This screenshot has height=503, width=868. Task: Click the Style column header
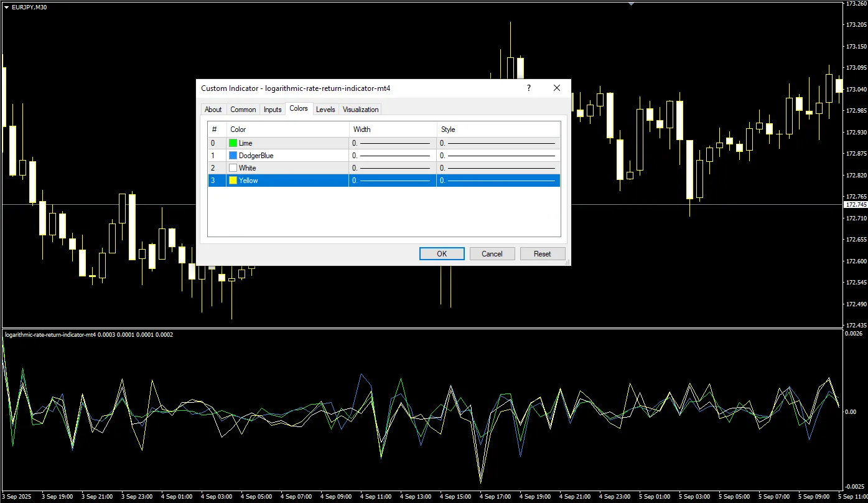[498, 129]
